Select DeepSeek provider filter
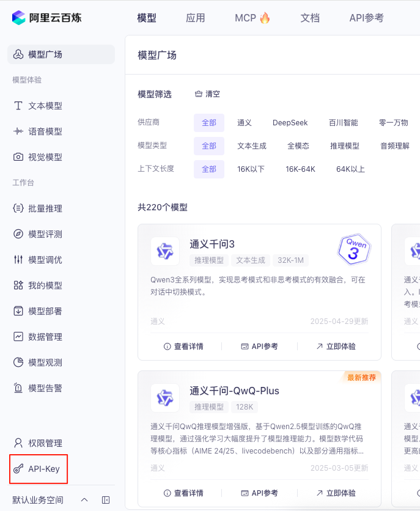 point(290,123)
